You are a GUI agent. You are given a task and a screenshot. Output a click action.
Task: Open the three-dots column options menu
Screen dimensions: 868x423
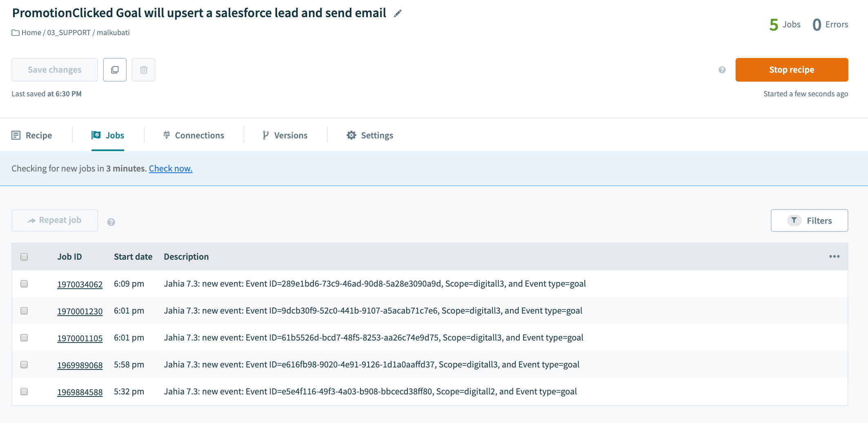pos(834,256)
